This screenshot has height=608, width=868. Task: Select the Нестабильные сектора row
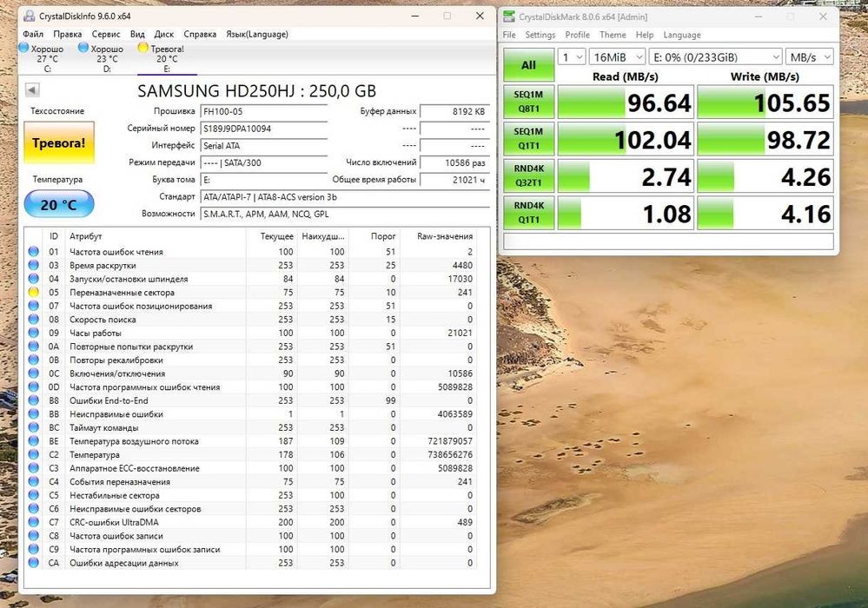point(251,495)
